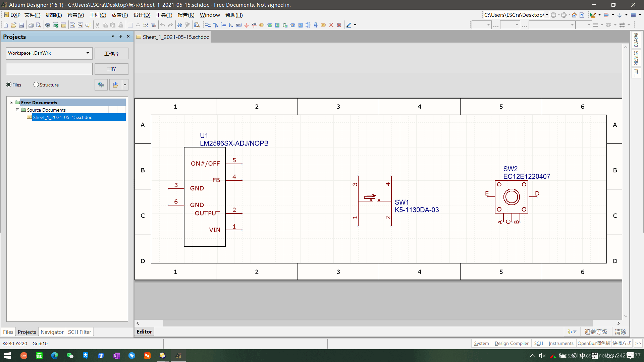
Task: Expand the Free Documents tree node
Action: click(11, 102)
